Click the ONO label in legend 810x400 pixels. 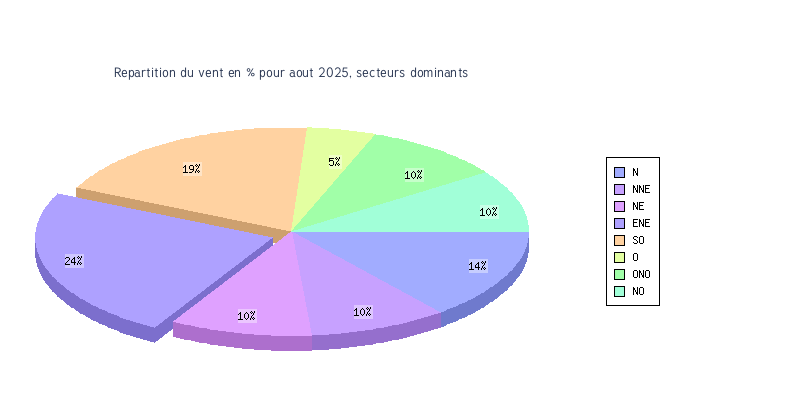[x=641, y=274]
